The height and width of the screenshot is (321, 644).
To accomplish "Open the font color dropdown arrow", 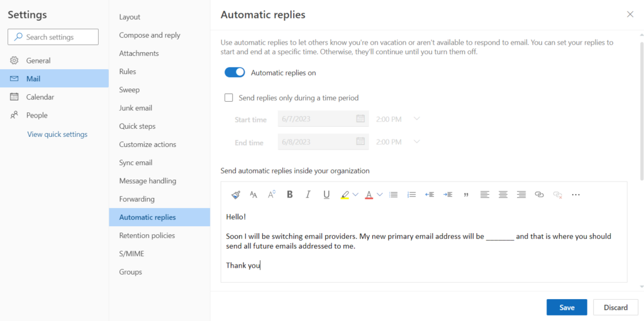I will point(380,194).
